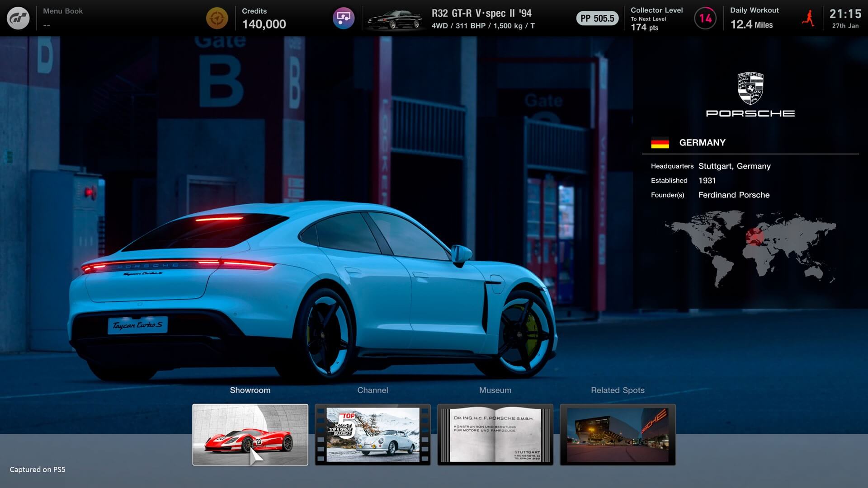Screen dimensions: 868x488
Task: Open the Showroom thumbnail with red car
Action: click(x=250, y=434)
